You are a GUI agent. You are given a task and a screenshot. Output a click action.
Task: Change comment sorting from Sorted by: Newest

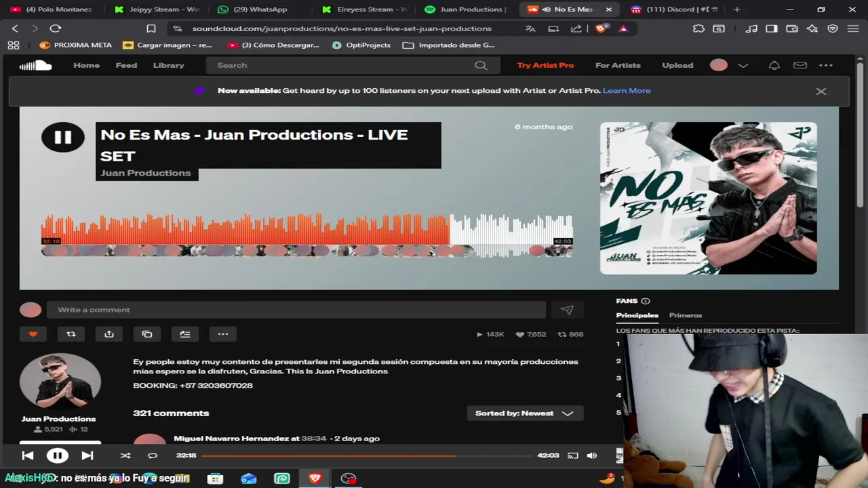click(x=525, y=413)
